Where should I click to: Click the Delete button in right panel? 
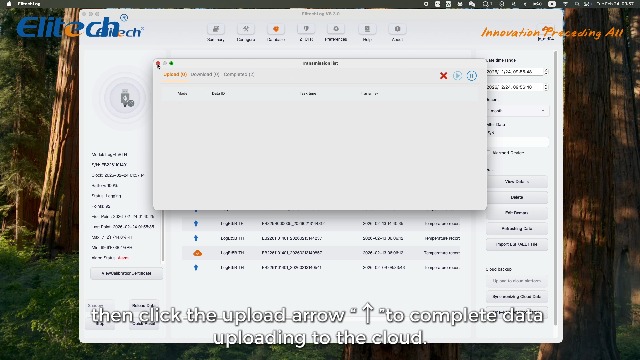click(x=517, y=197)
